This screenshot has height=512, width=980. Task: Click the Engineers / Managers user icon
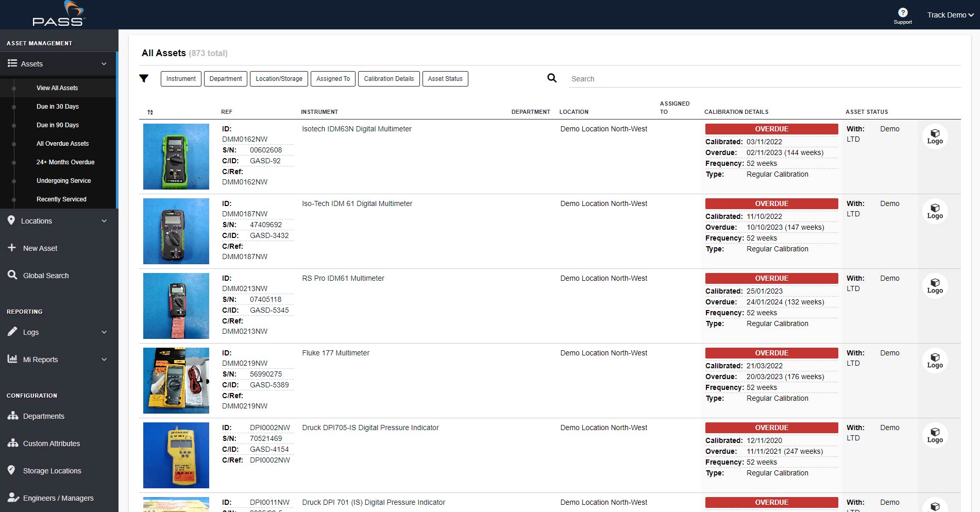(13, 498)
